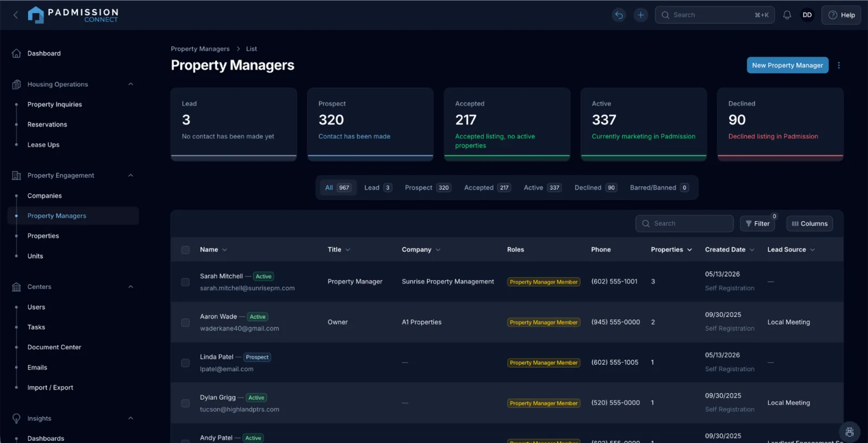This screenshot has height=443, width=868.
Task: Select the Lead 3 tab
Action: coord(378,188)
